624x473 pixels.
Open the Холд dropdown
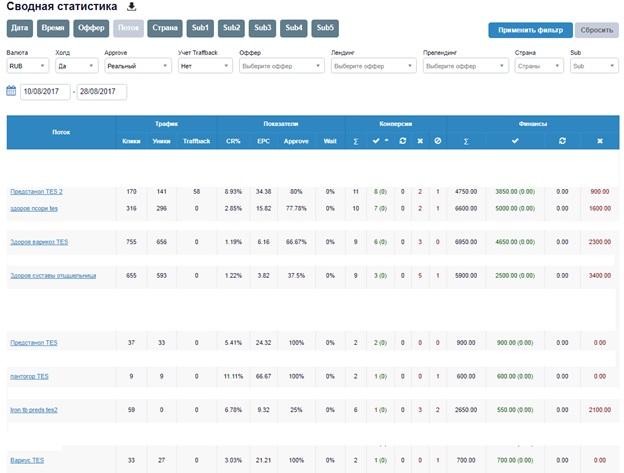(76, 66)
